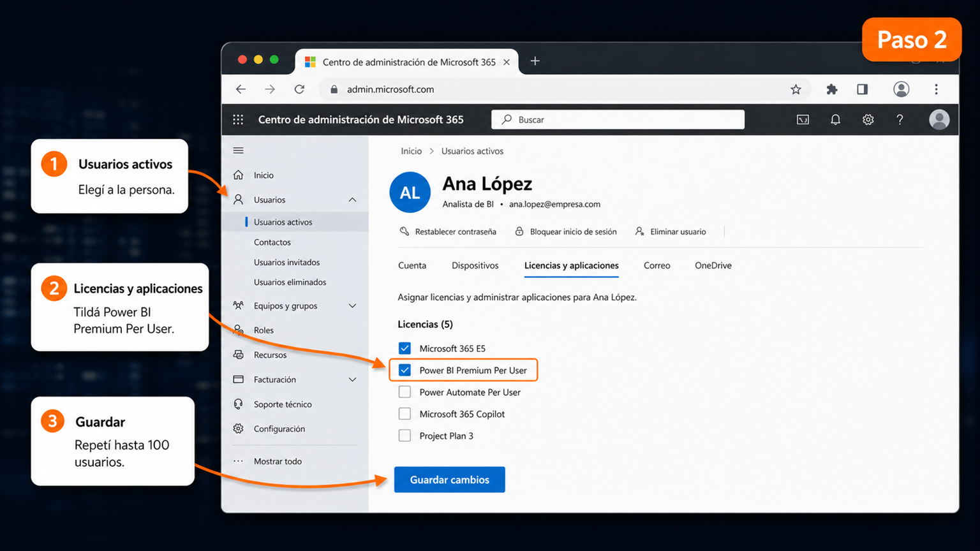Viewport: 980px width, 551px height.
Task: Switch to the Correo tab
Action: click(x=657, y=265)
